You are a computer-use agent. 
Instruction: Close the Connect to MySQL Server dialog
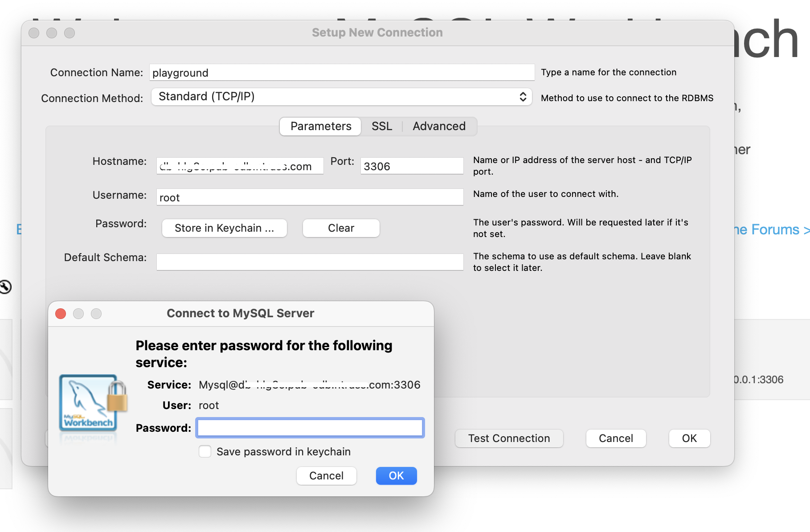click(x=61, y=314)
